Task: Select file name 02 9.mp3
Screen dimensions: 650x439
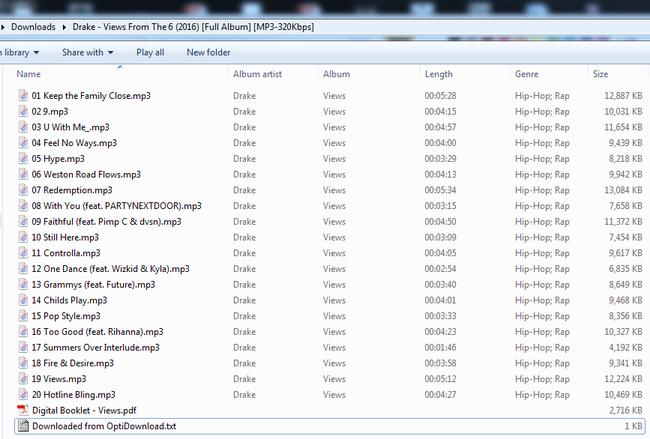Action: tap(50, 112)
